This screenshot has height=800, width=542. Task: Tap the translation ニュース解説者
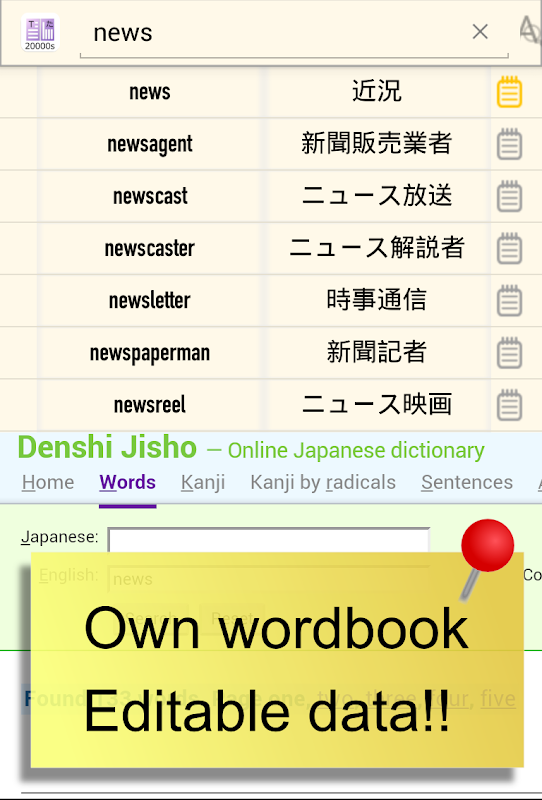coord(377,248)
